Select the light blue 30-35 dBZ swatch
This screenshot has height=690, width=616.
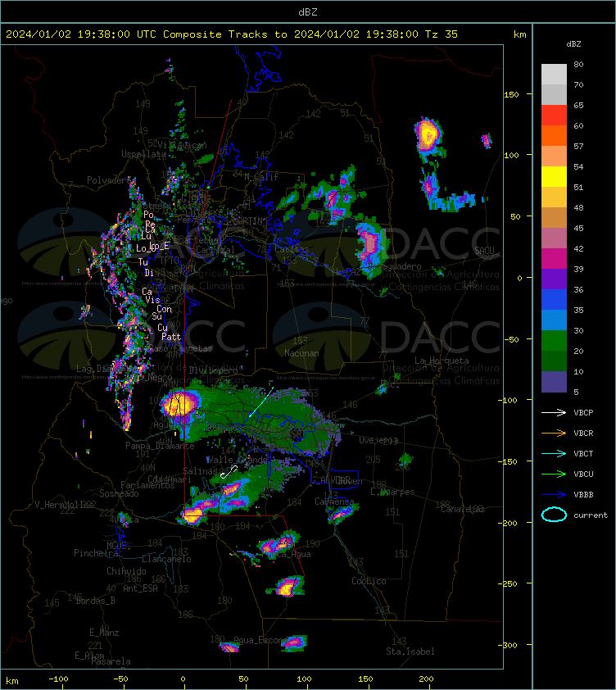tap(554, 320)
